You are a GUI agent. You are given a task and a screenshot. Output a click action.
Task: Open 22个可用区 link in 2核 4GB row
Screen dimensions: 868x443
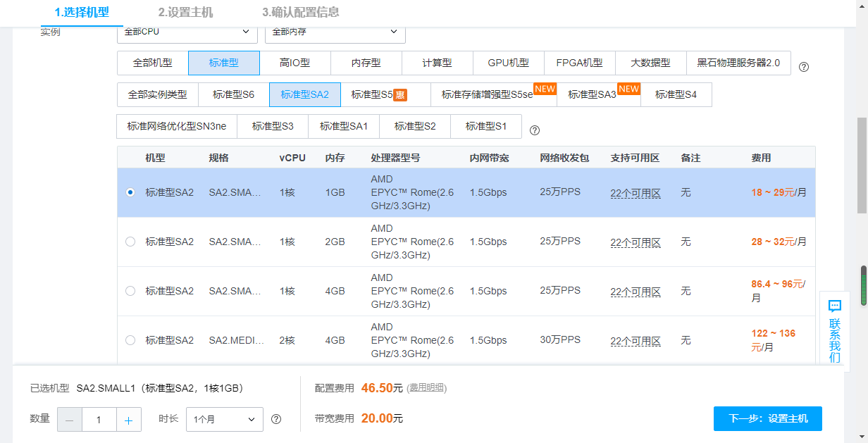pyautogui.click(x=635, y=341)
